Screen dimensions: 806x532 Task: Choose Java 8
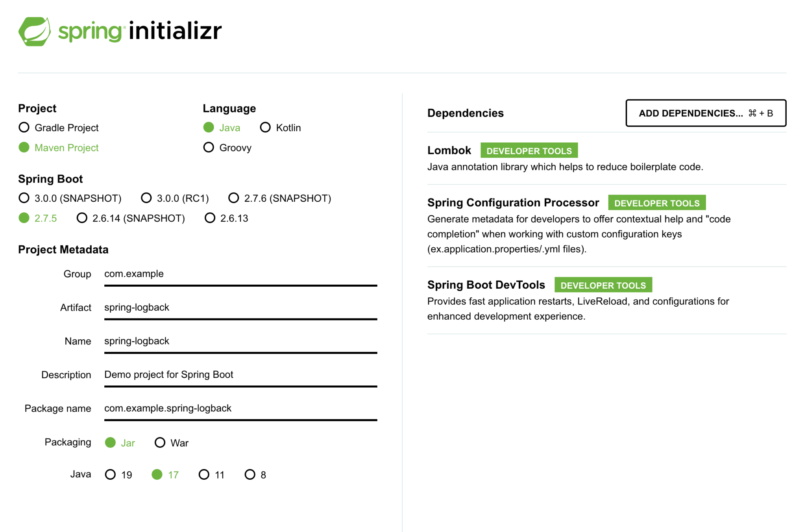(250, 475)
